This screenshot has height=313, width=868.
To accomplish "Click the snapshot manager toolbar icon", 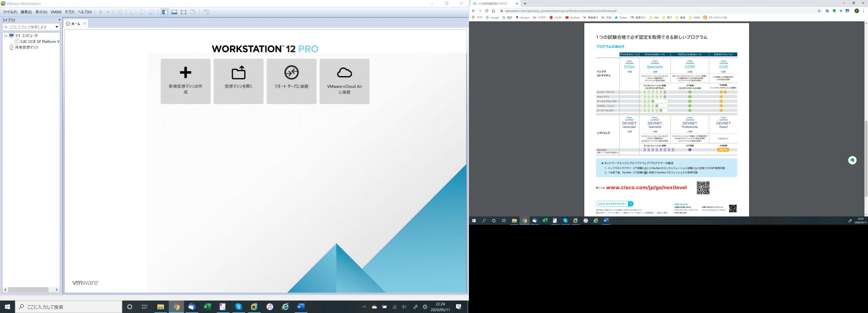I will (152, 12).
